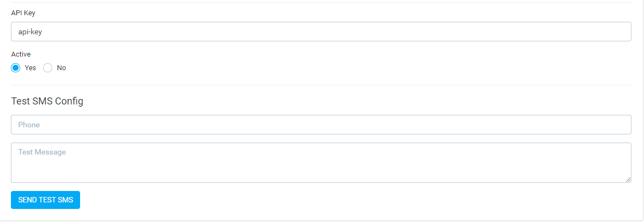Viewport: 644px width, 222px height.
Task: Click into the Test Message textarea
Action: click(321, 163)
